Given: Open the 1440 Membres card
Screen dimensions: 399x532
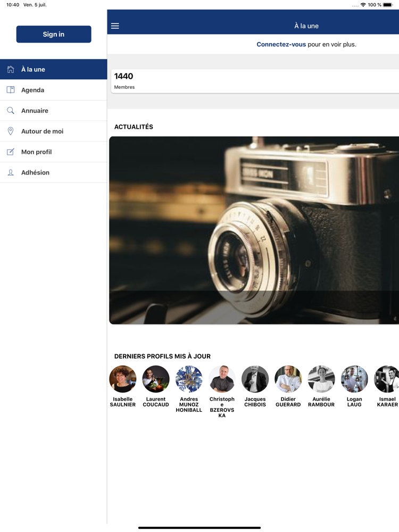Looking at the screenshot, I should pos(255,81).
